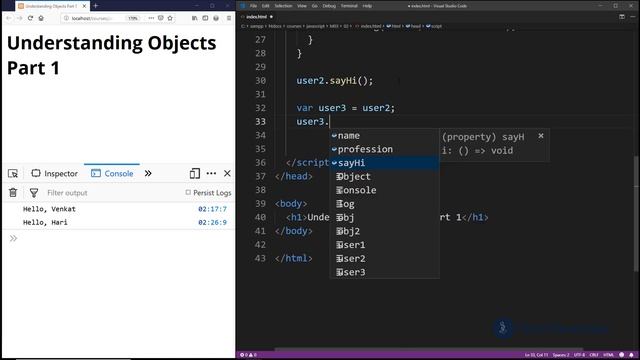Change the HTML language mode
Image resolution: width=640 pixels, height=360 pixels.
[608, 355]
